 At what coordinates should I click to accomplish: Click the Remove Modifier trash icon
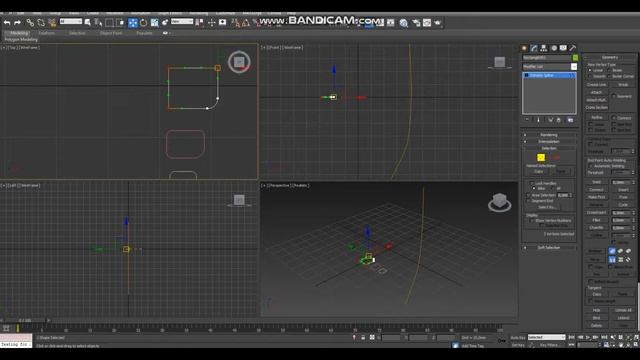point(559,120)
